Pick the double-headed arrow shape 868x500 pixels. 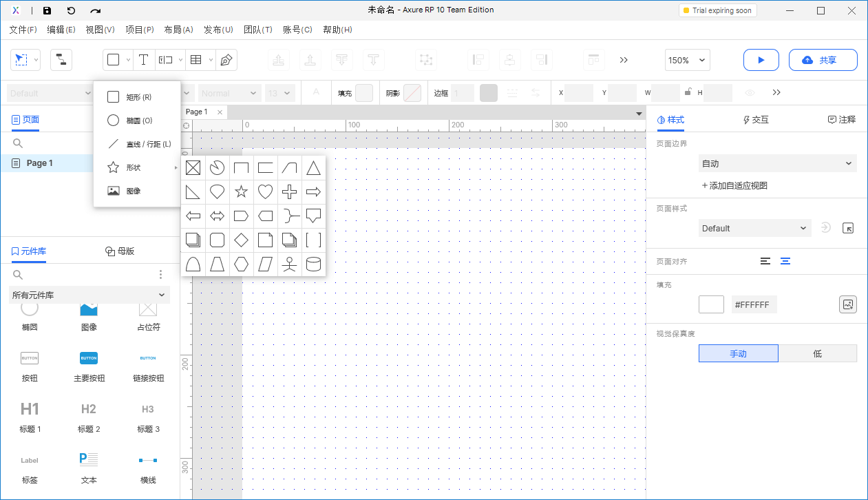point(218,216)
